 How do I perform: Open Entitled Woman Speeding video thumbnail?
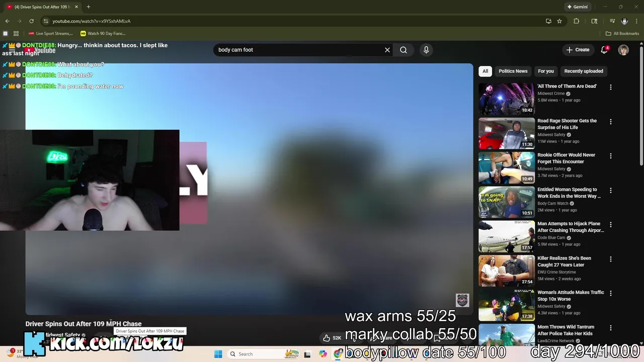tap(507, 202)
